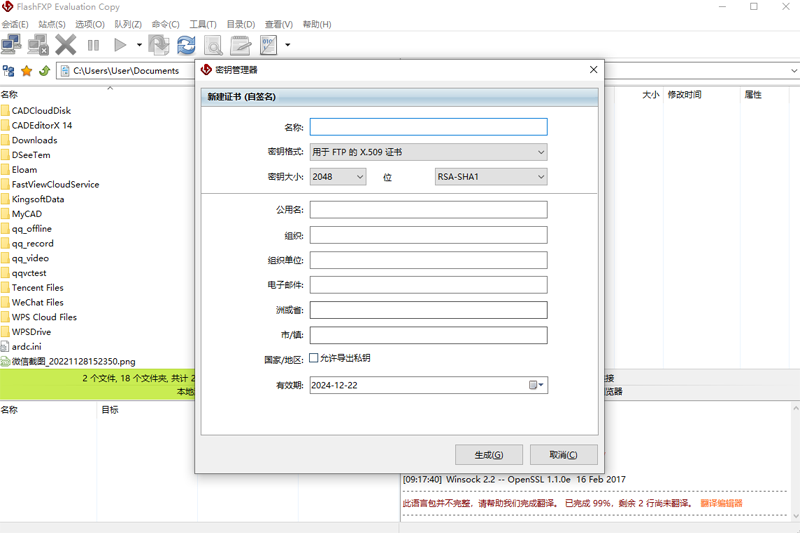Open the RSA-SHA1 algorithm dropdown

pyautogui.click(x=491, y=177)
